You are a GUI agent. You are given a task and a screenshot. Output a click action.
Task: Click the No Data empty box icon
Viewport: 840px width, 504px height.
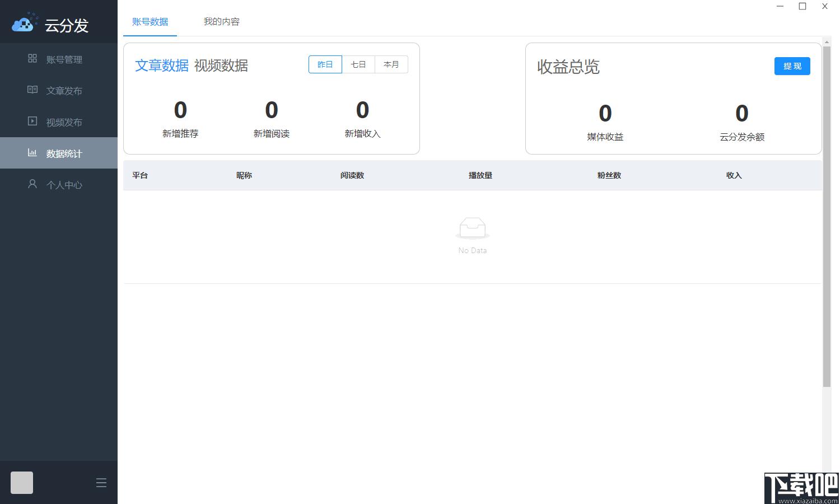coord(473,228)
